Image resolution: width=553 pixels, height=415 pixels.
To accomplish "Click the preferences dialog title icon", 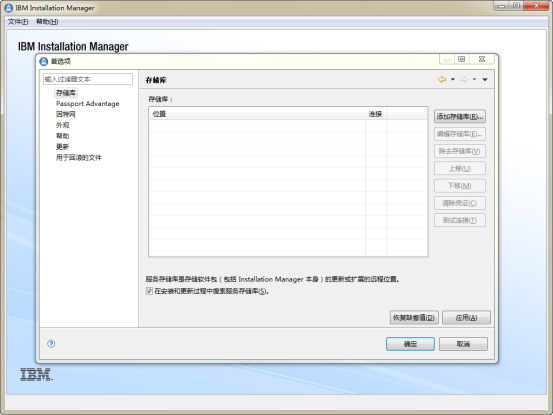I will coord(43,61).
